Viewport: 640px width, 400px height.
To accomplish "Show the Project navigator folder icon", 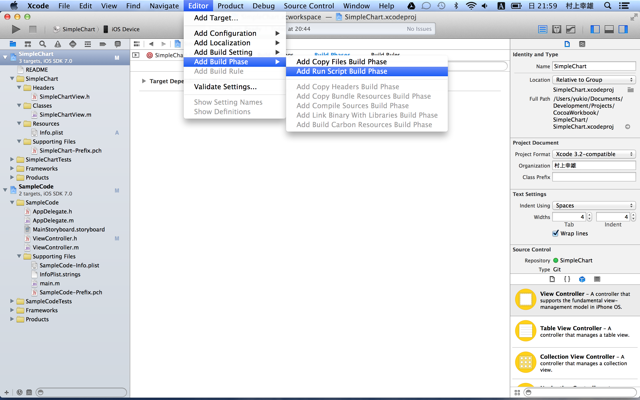I will pos(13,44).
